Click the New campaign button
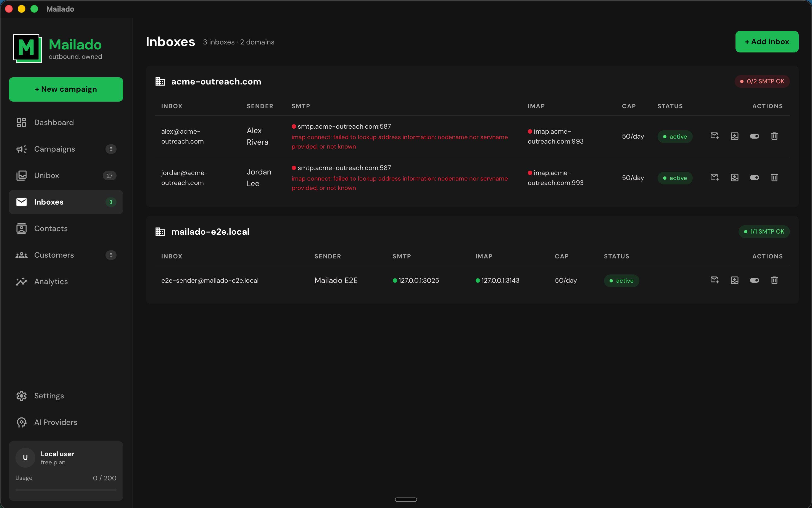The width and height of the screenshot is (812, 508). click(x=66, y=89)
